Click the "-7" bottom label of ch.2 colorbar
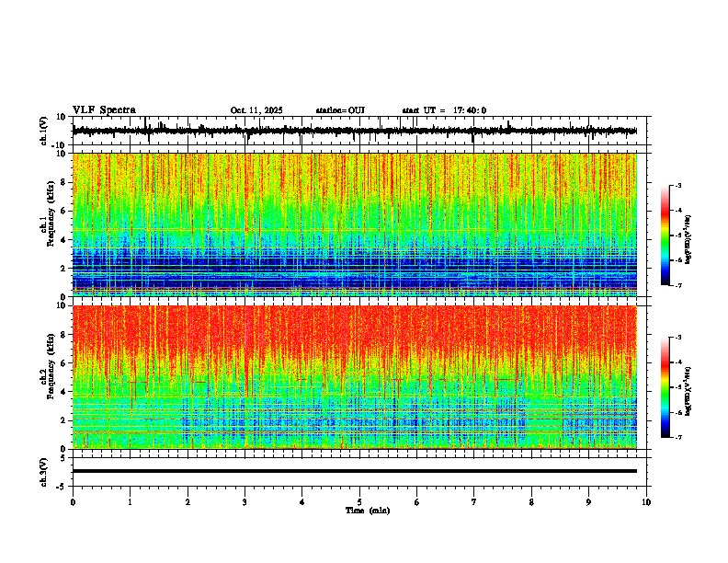728x563 pixels. tap(678, 437)
